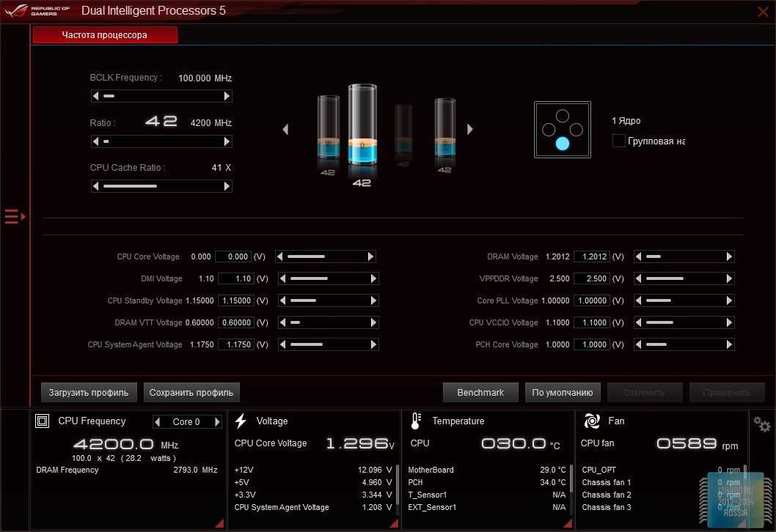Click the Temperature thermometer icon
Viewport: 776px width, 532px height.
[416, 421]
